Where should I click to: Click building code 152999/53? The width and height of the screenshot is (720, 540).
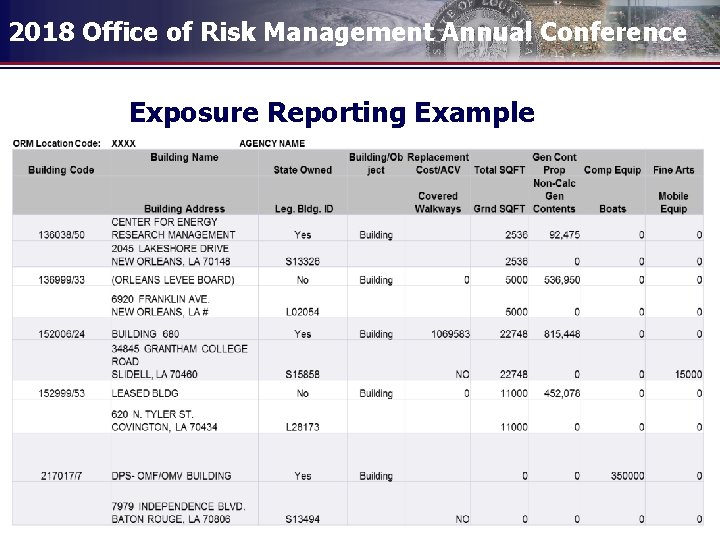pos(62,394)
